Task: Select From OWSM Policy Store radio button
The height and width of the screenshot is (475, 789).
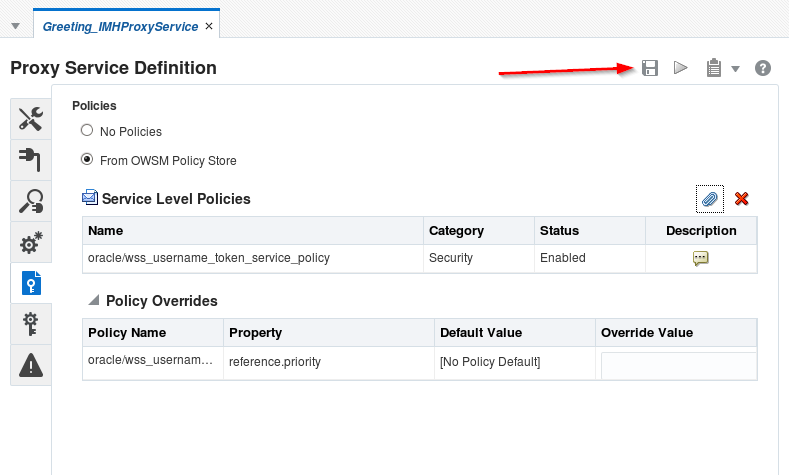Action: (87, 159)
